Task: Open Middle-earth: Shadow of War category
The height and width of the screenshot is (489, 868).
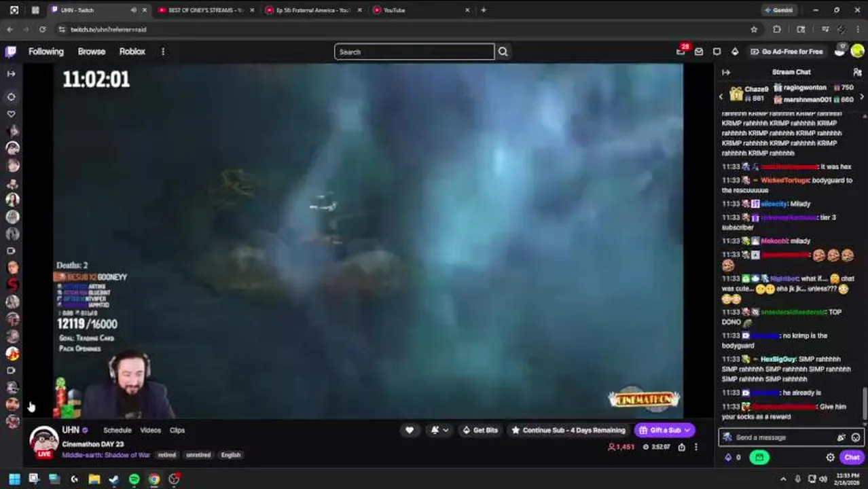Action: pyautogui.click(x=106, y=455)
